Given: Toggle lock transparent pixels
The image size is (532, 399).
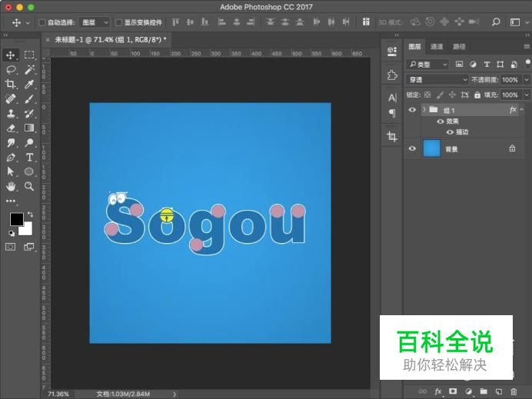Looking at the screenshot, I should [427, 95].
